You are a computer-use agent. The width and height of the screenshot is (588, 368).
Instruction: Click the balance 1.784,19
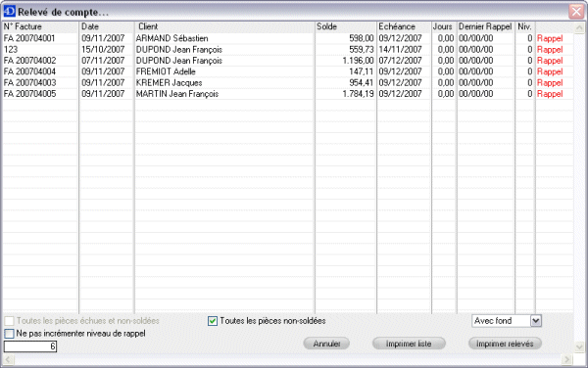(358, 94)
